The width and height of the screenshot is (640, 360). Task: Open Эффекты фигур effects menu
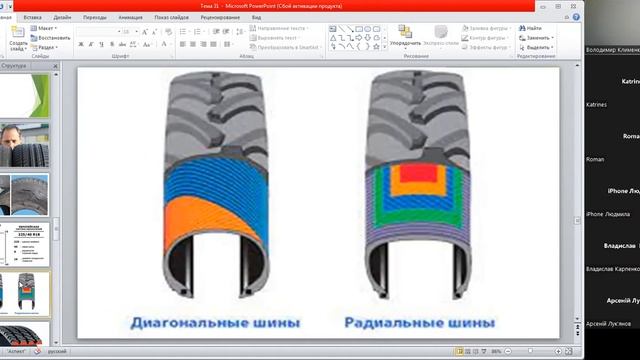(x=486, y=47)
